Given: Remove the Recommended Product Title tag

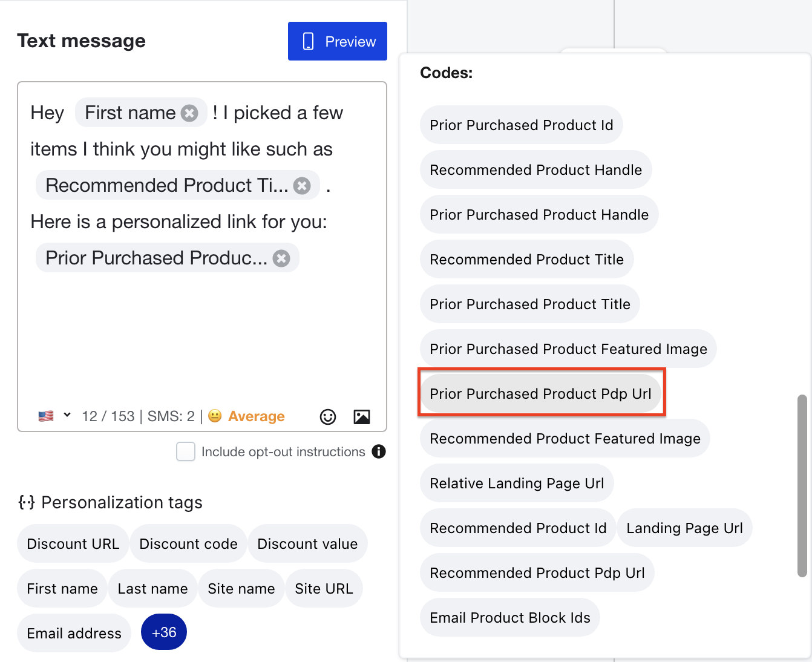Looking at the screenshot, I should pyautogui.click(x=302, y=186).
